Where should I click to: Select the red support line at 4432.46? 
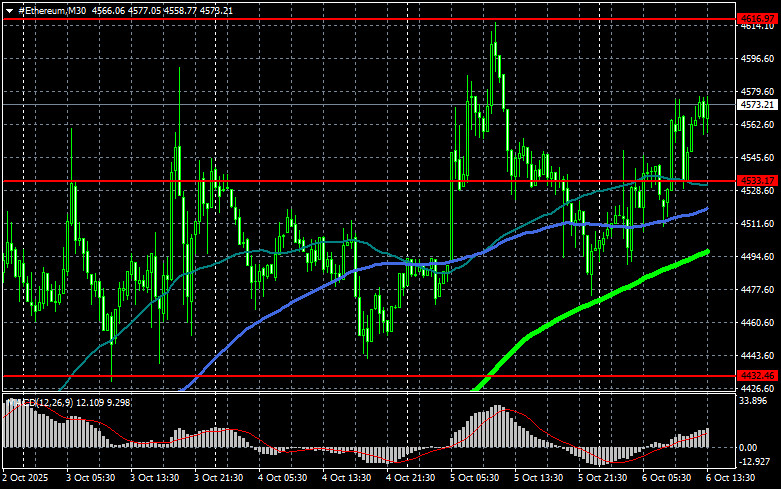pos(300,376)
